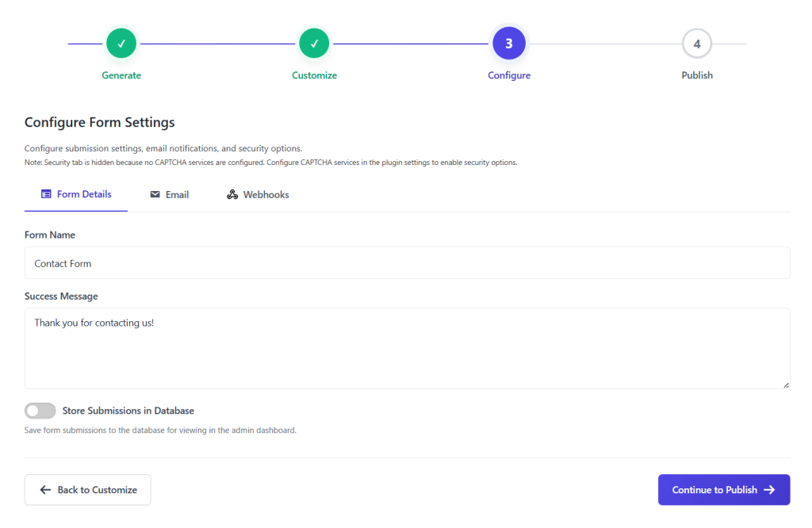Viewport: 812px width, 528px height.
Task: Switch to the Email tab
Action: tap(169, 193)
